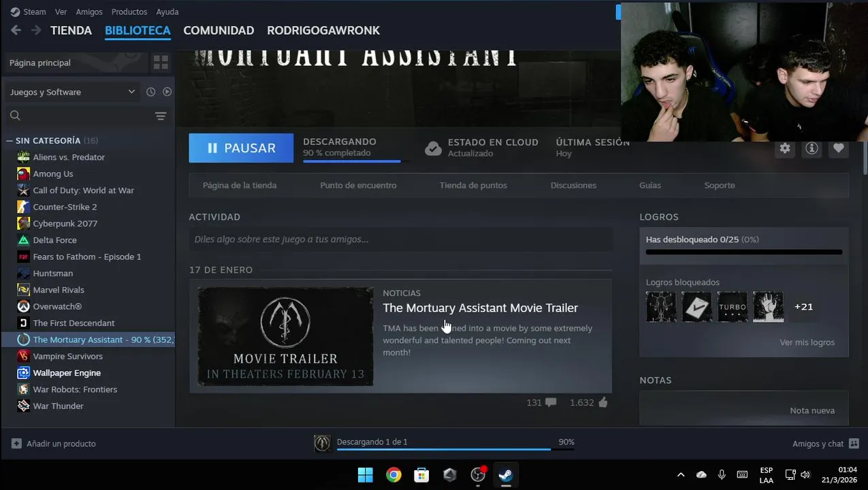The width and height of the screenshot is (868, 490).
Task: Open the advanced filter options icon
Action: (x=161, y=116)
